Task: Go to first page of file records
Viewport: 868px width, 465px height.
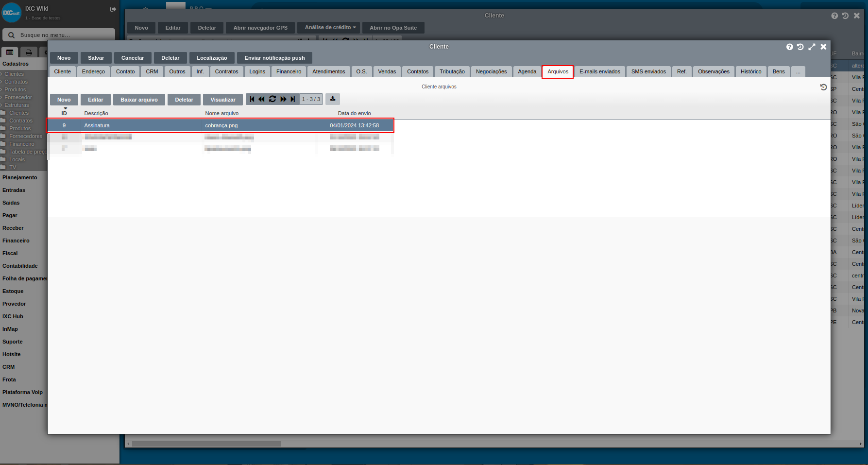Action: pyautogui.click(x=252, y=99)
